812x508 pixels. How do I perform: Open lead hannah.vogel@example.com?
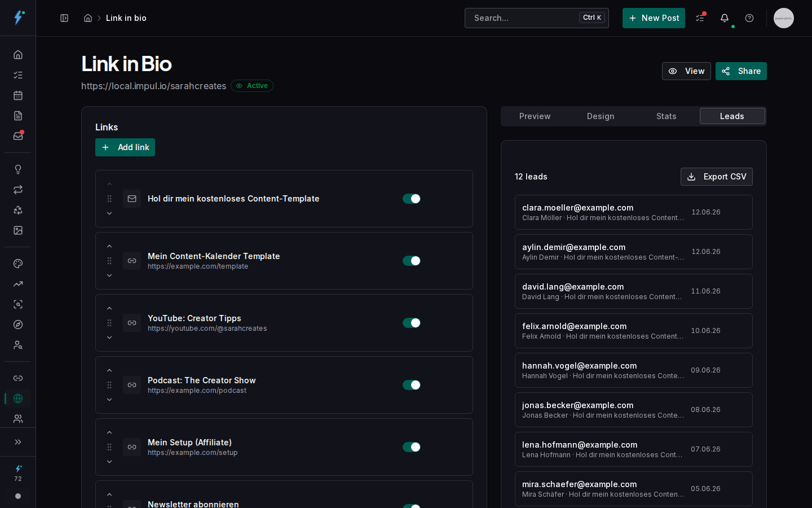coord(633,370)
